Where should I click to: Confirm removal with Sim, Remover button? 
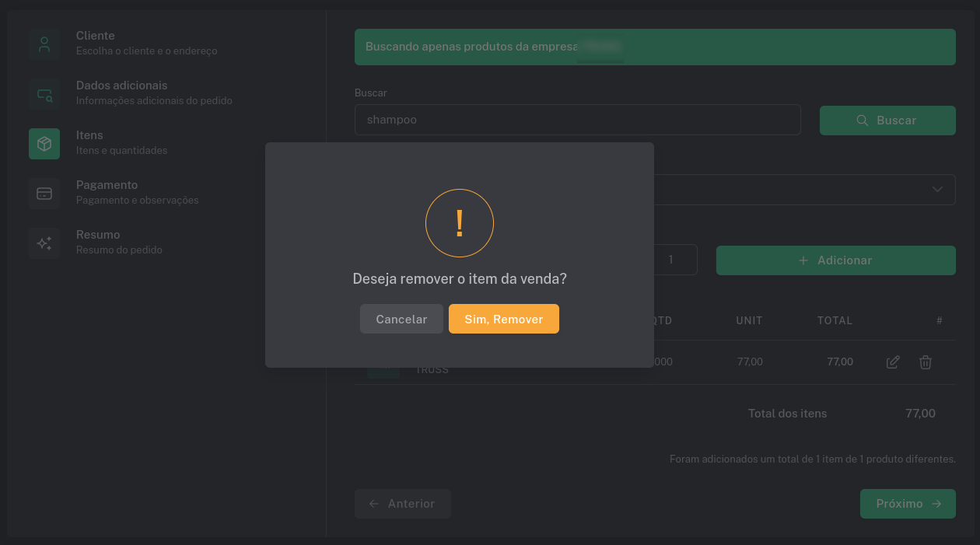(x=503, y=319)
